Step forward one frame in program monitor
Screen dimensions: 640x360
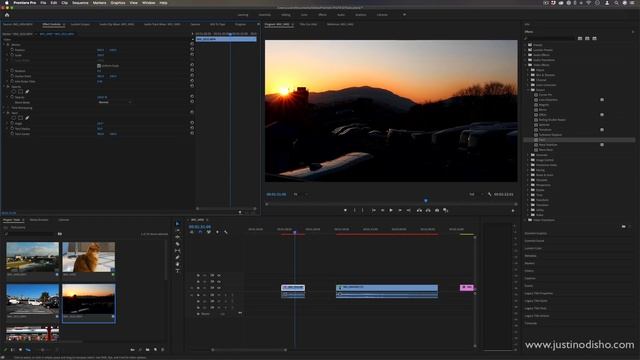[x=400, y=210]
